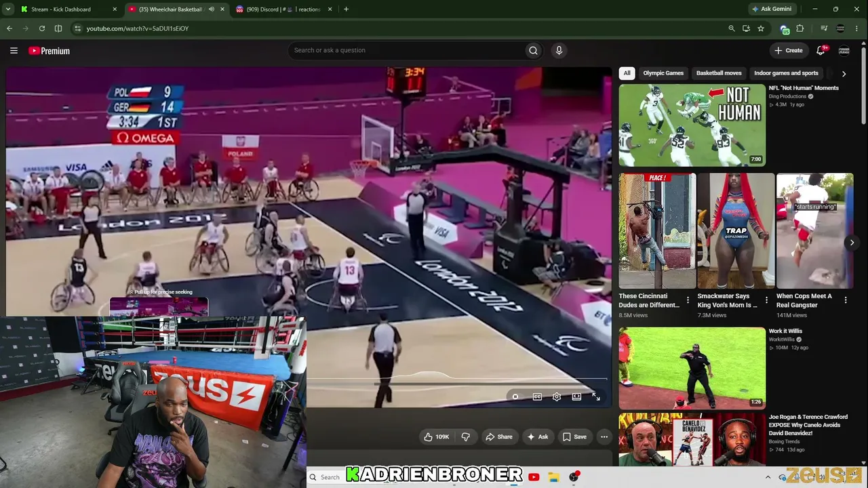This screenshot has height=488, width=868.
Task: Visit the Ding Productions channel
Action: [x=787, y=96]
